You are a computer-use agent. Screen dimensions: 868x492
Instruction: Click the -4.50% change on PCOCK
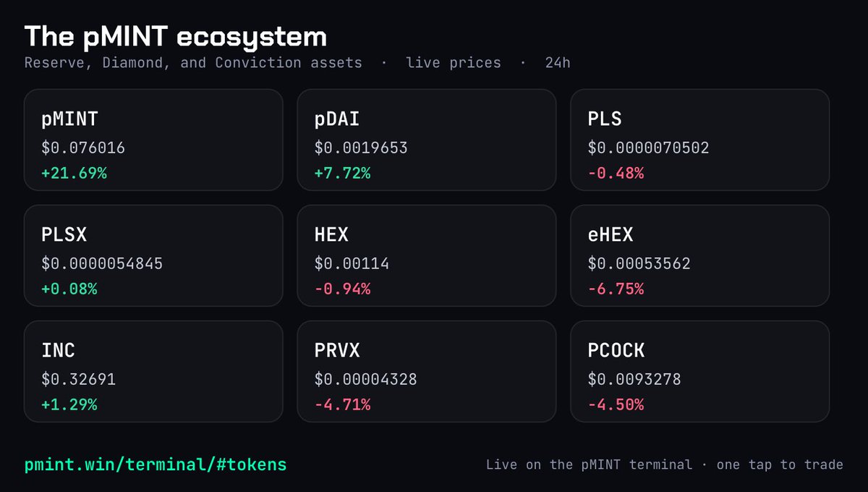(x=616, y=404)
